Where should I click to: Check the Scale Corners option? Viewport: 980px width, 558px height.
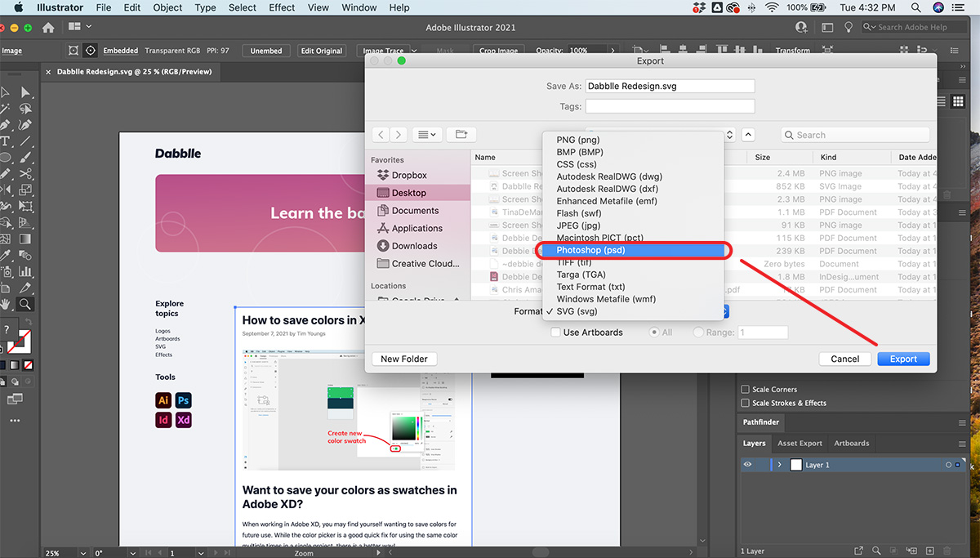745,390
